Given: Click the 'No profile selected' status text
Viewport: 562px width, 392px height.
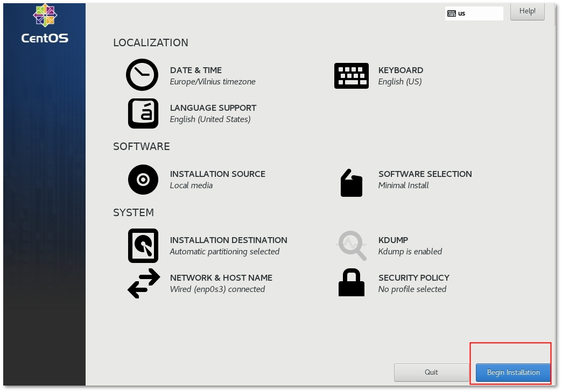Looking at the screenshot, I should (412, 289).
